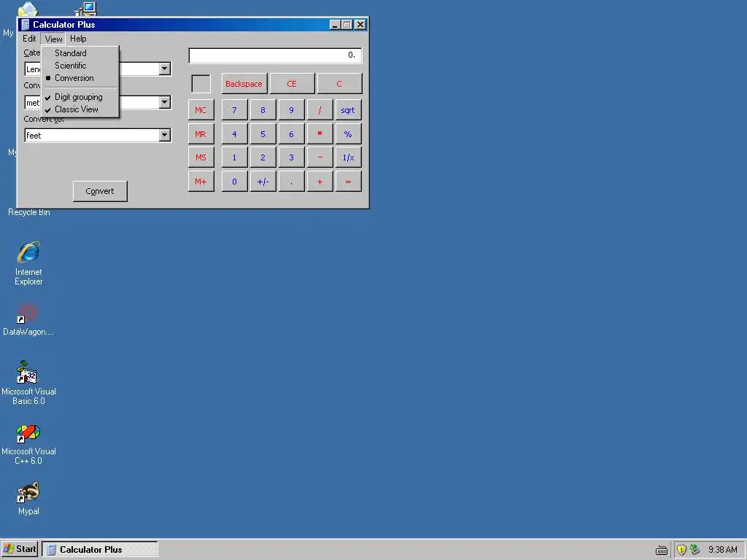Expand the Category dropdown arrow
747x560 pixels.
pyautogui.click(x=164, y=69)
